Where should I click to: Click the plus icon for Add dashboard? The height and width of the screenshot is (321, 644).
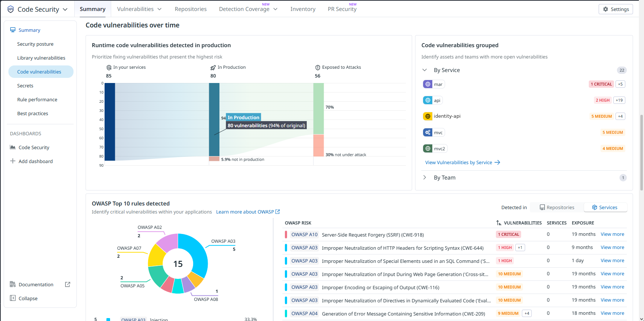pos(13,161)
